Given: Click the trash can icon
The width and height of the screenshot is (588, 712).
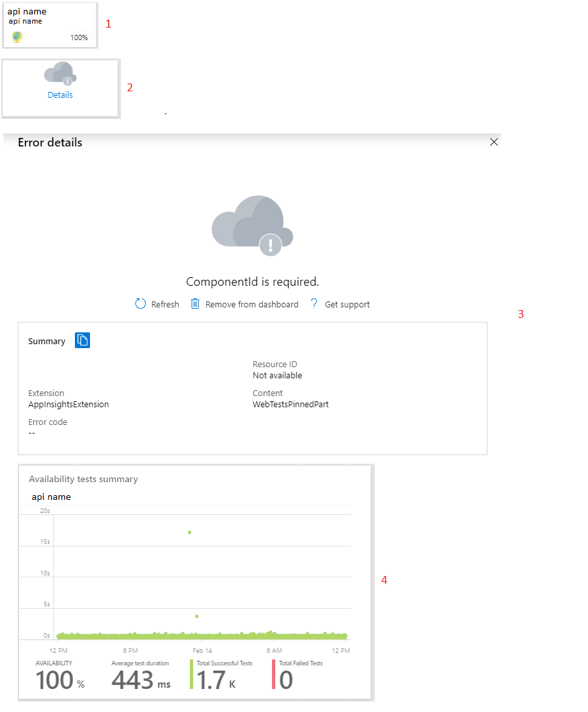Looking at the screenshot, I should pos(194,303).
